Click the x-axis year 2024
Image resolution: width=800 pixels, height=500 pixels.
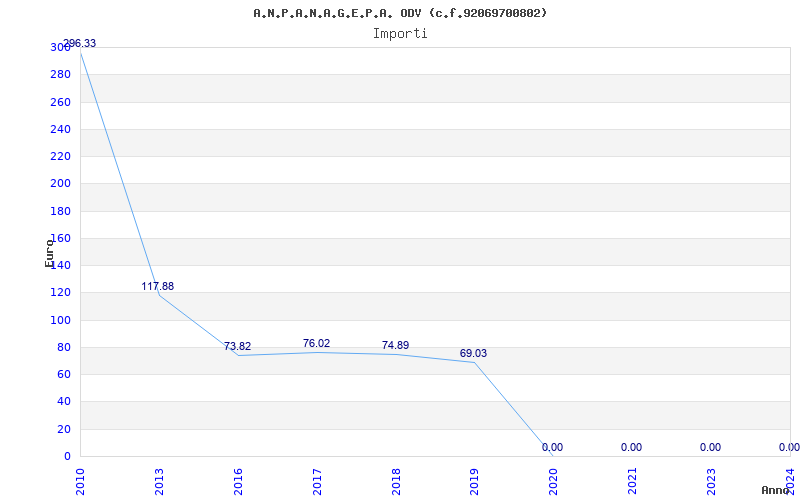790,481
